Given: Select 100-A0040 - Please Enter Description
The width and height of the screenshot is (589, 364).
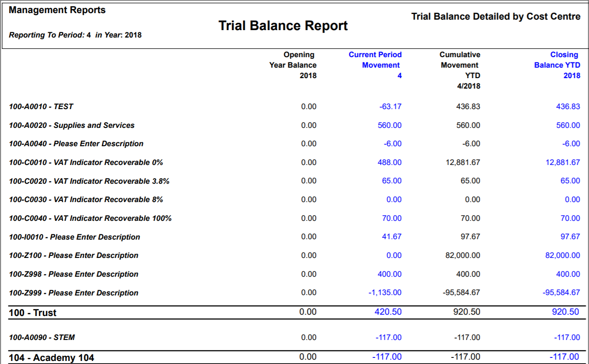Looking at the screenshot, I should (x=76, y=144).
